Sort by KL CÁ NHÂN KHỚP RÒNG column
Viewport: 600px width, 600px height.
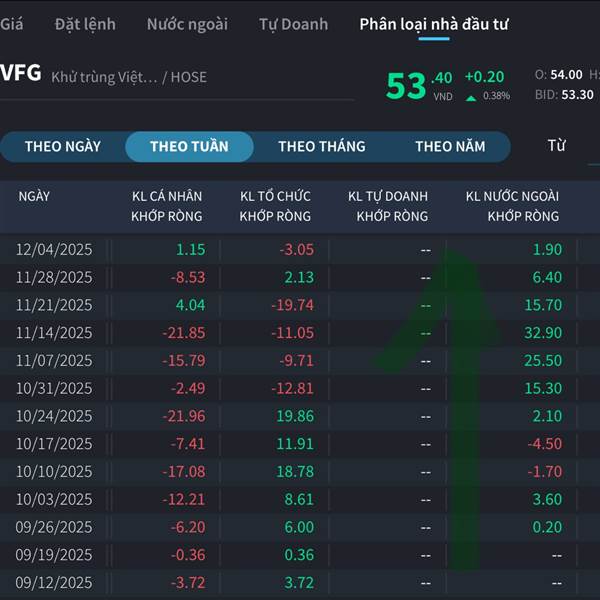tap(166, 206)
